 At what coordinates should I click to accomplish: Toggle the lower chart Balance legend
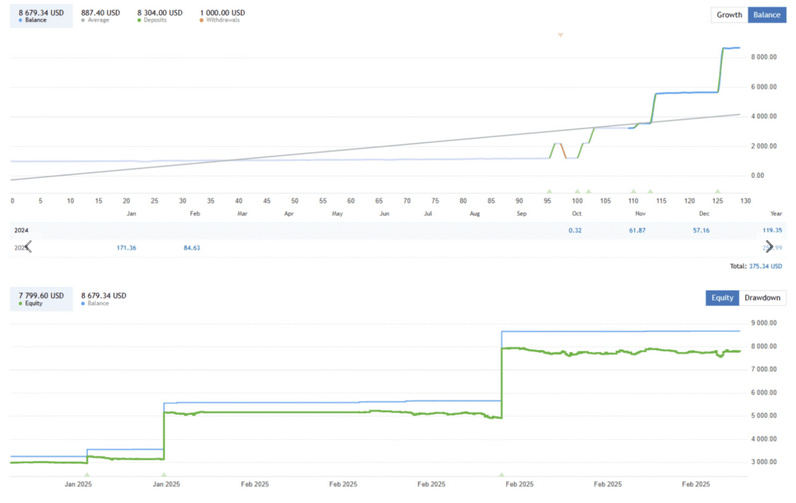104,299
